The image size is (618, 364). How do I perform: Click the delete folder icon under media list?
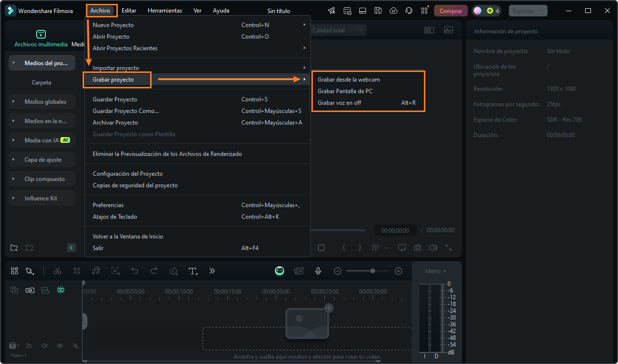tap(29, 248)
